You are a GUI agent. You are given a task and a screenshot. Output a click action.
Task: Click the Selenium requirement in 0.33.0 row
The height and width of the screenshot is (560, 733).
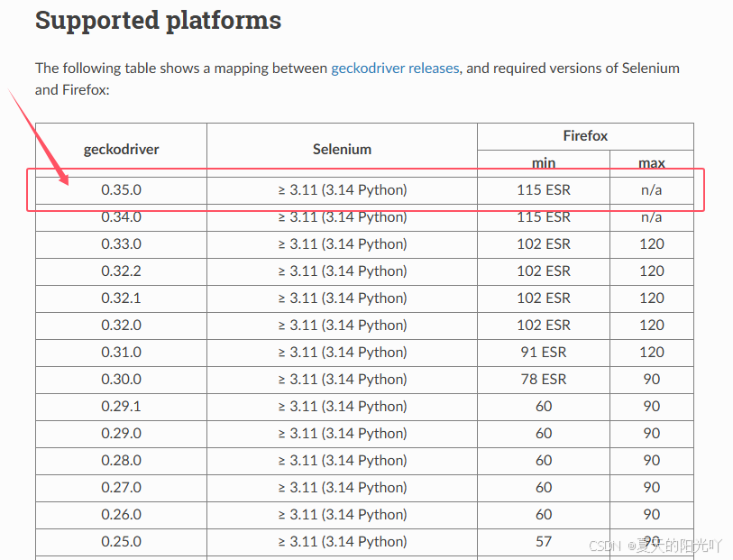pos(343,244)
